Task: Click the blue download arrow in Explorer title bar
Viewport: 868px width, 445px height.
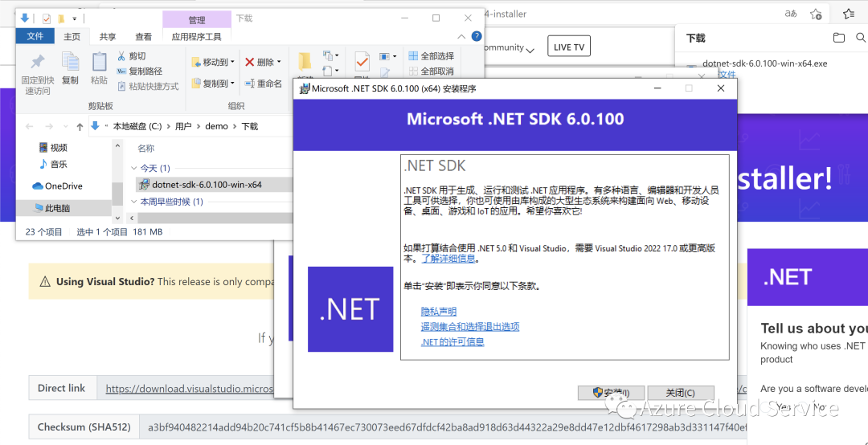Action: click(x=24, y=18)
